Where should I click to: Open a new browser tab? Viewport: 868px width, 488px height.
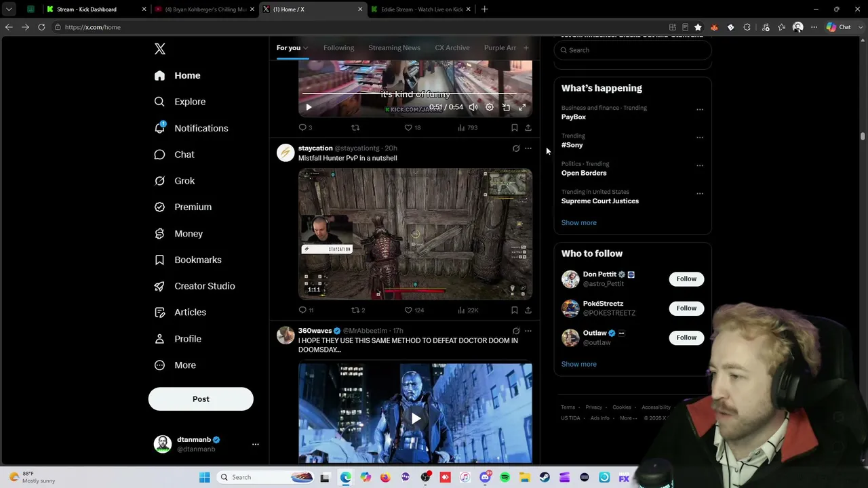coord(484,9)
